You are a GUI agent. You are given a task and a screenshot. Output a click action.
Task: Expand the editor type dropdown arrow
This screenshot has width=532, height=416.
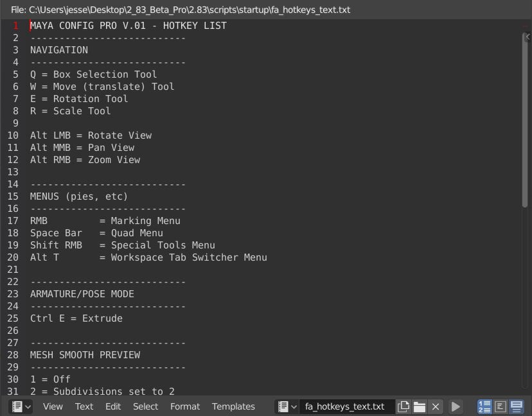pos(28,406)
